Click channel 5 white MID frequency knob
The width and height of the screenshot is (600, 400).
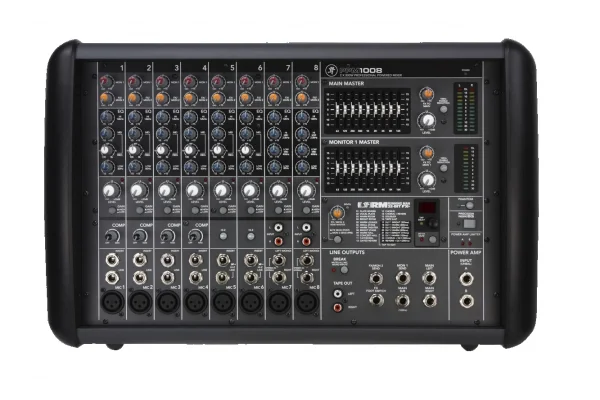pyautogui.click(x=218, y=150)
